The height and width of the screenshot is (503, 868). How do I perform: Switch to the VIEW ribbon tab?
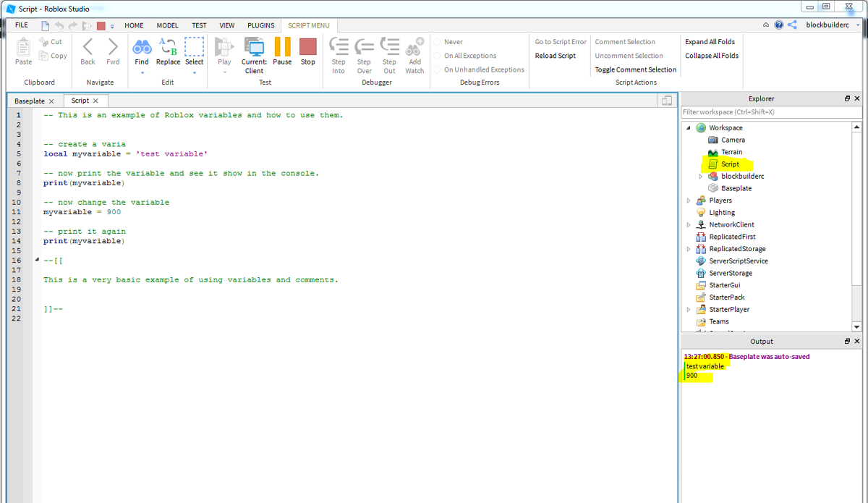(x=226, y=25)
